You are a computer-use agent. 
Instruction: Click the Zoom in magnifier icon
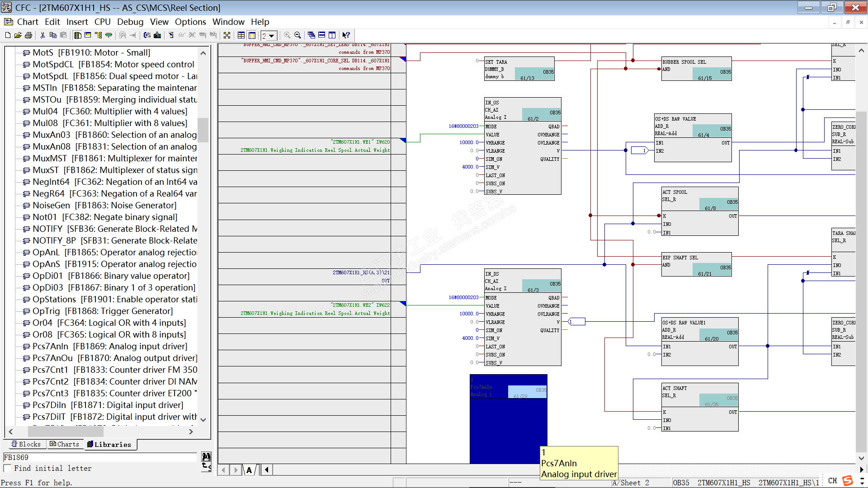[287, 35]
